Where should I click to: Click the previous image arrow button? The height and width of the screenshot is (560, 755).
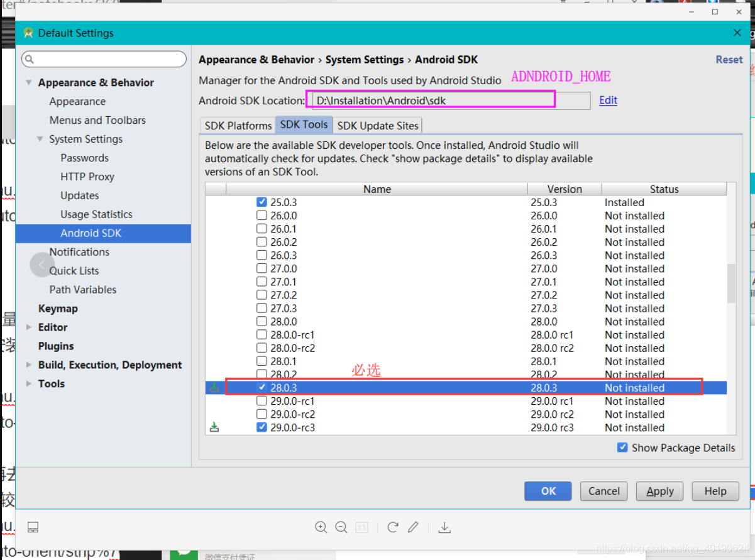pyautogui.click(x=42, y=265)
